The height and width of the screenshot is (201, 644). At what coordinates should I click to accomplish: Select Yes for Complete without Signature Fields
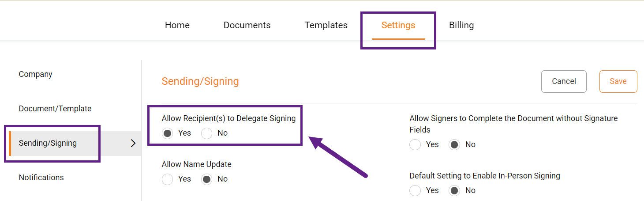click(x=415, y=145)
